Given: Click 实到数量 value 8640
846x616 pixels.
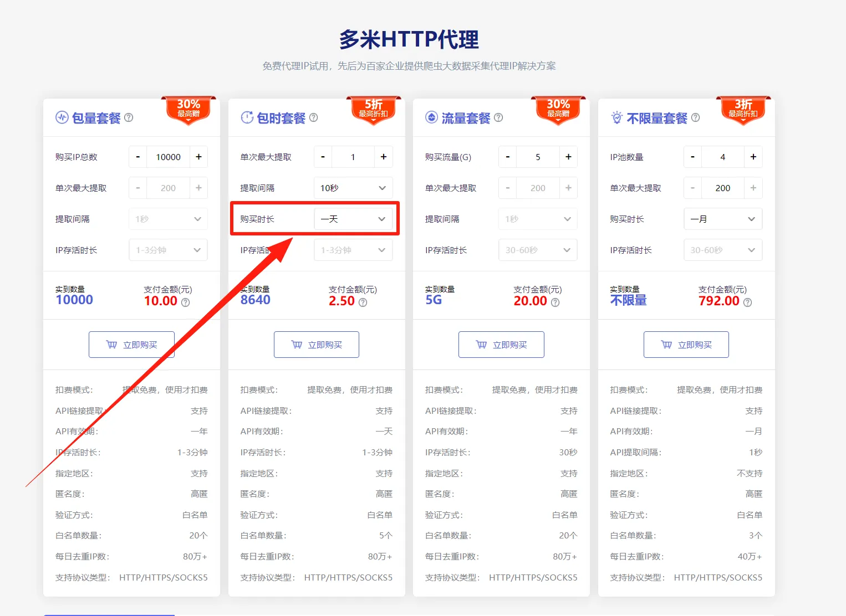Looking at the screenshot, I should [256, 300].
